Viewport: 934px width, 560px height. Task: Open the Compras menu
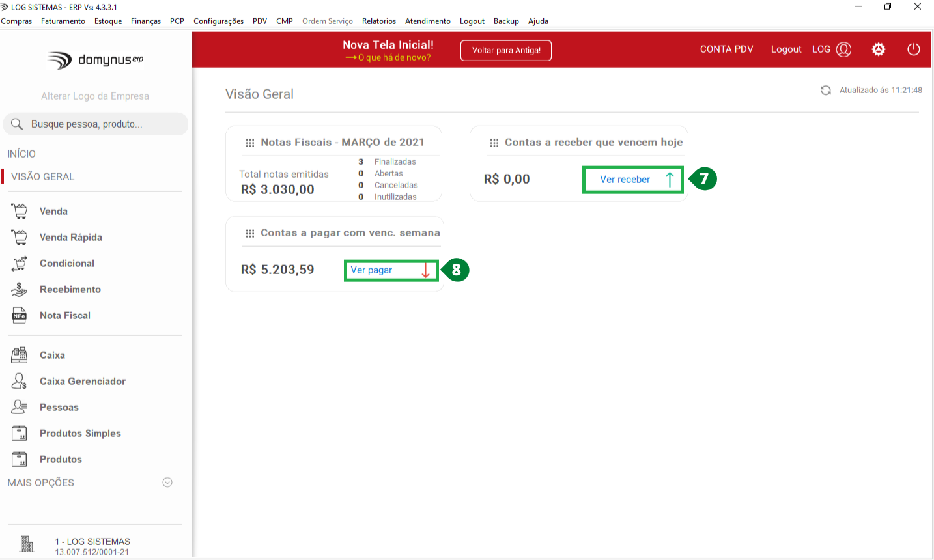16,21
